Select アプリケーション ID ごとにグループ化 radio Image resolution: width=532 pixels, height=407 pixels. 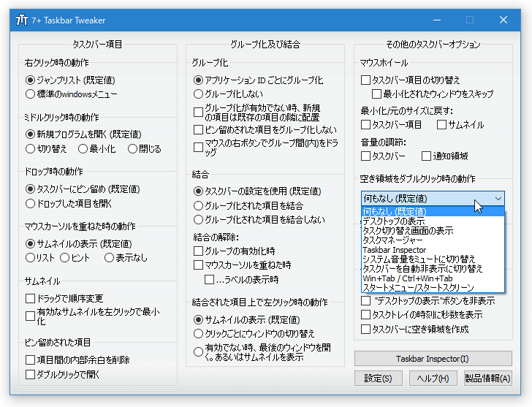tap(198, 80)
